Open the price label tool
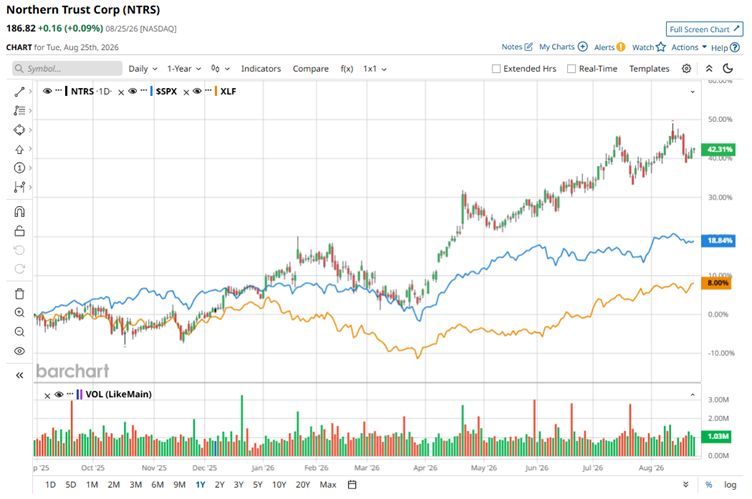752x499 pixels. click(19, 168)
